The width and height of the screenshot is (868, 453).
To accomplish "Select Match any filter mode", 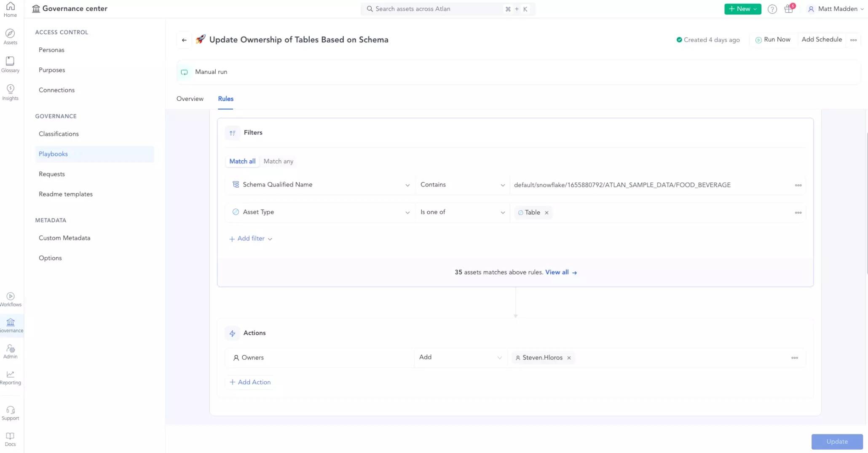I will click(x=278, y=161).
